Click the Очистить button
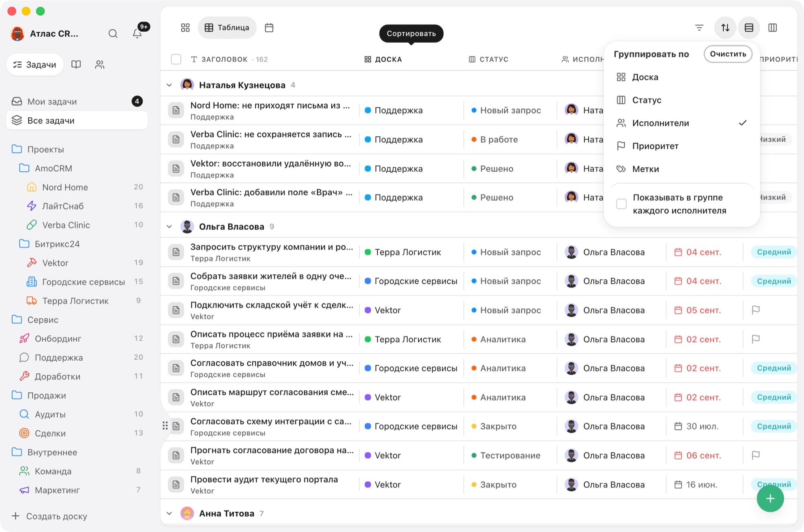804x532 pixels. [728, 54]
